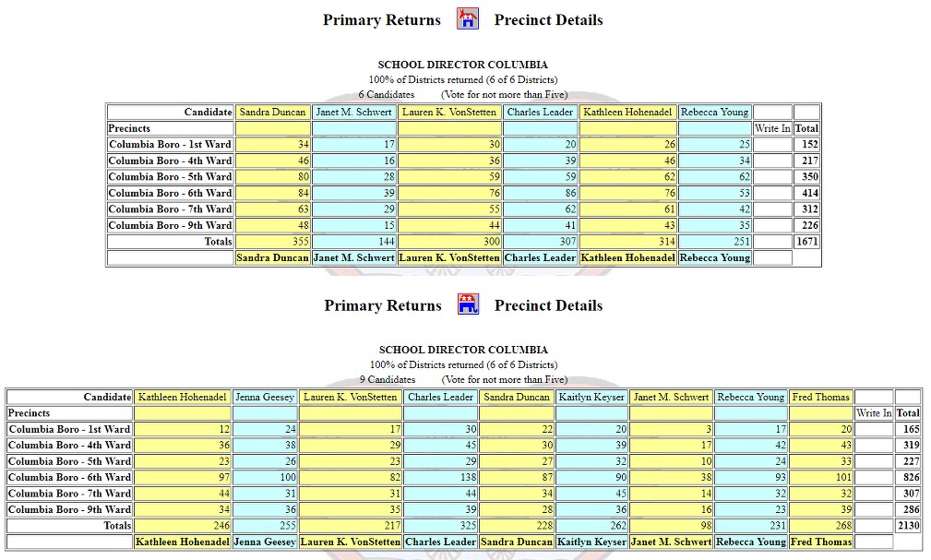Select the 6th Ward total of 826

click(x=907, y=477)
